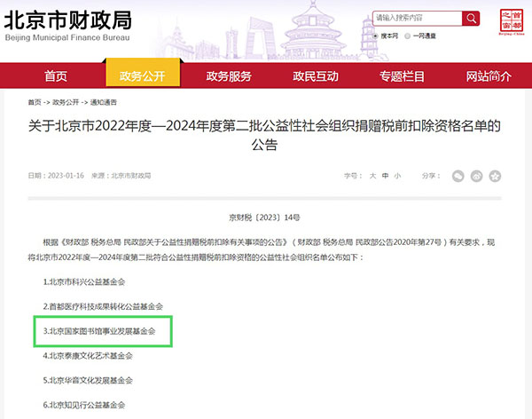
Task: Set font size to 中
Action: 386,176
